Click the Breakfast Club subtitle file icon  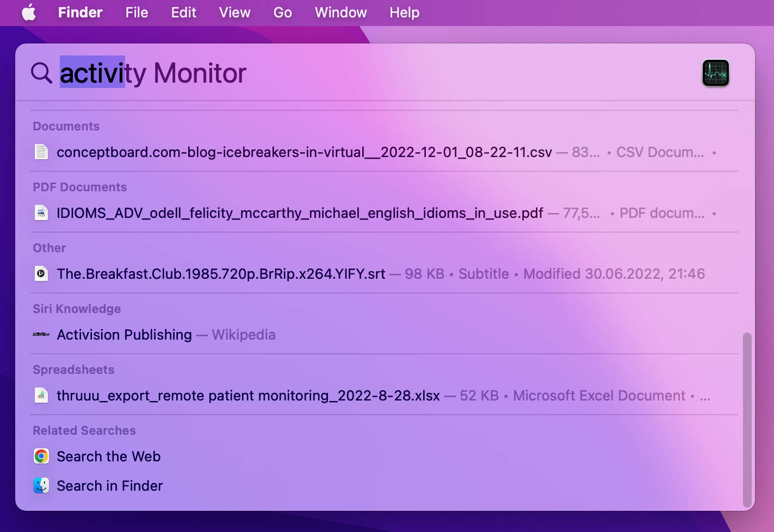coord(41,274)
